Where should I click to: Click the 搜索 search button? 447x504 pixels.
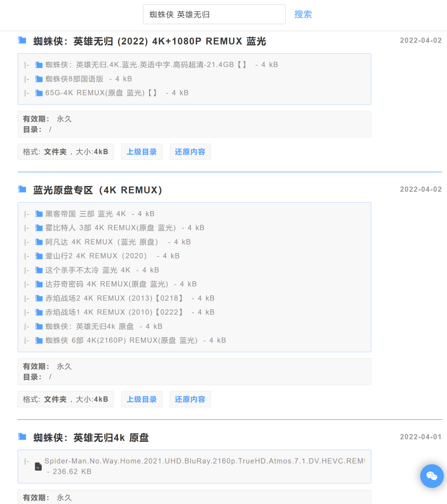(x=303, y=14)
